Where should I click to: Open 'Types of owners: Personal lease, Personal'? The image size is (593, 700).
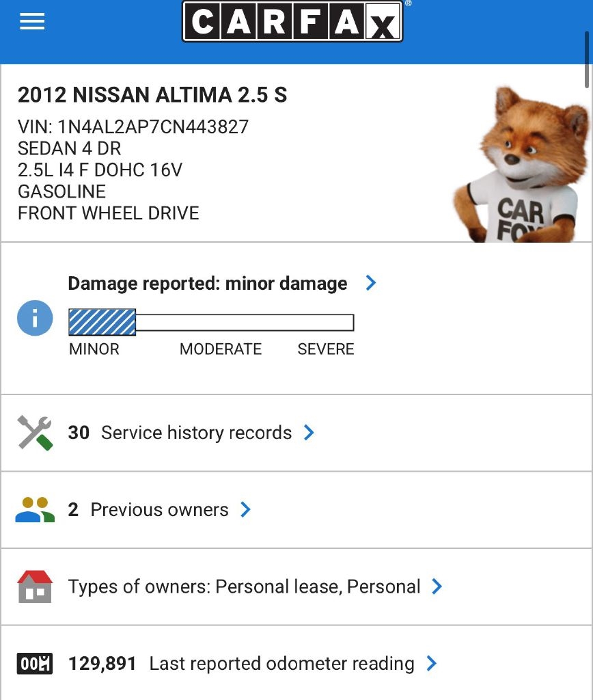click(244, 587)
